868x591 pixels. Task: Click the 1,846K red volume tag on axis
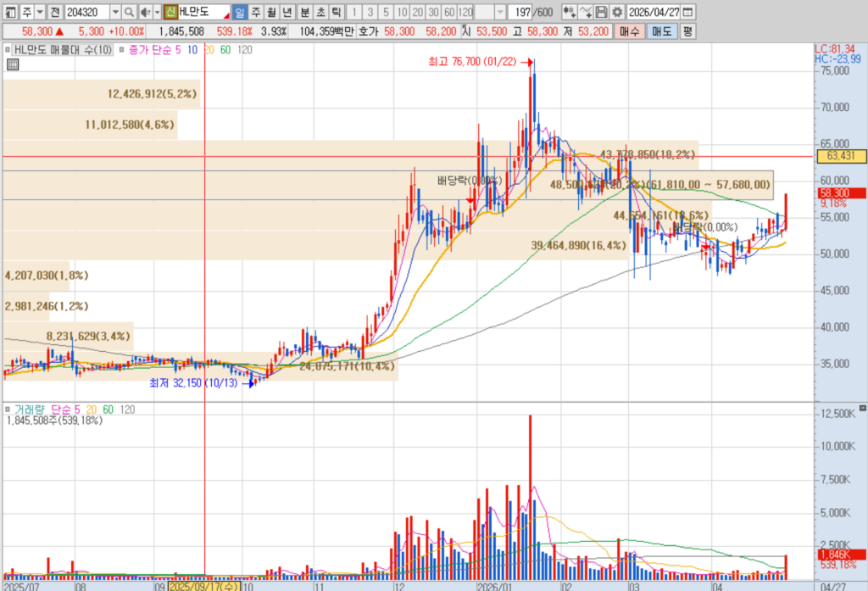point(841,555)
